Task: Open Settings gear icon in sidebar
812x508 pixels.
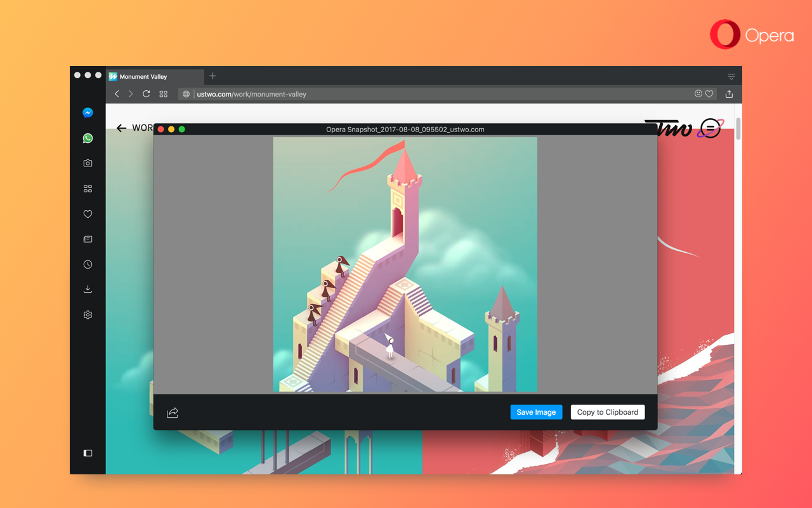Action: click(88, 315)
